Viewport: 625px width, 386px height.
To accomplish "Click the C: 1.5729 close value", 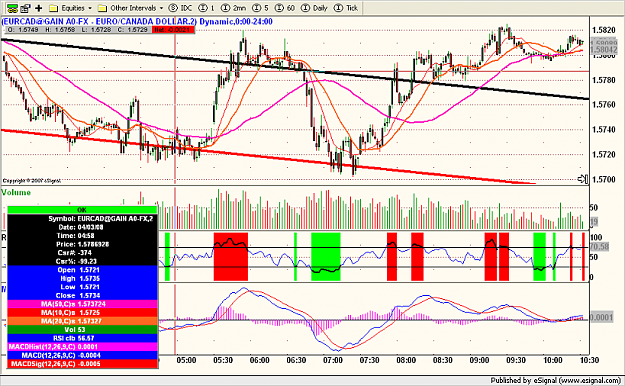I will click(132, 30).
